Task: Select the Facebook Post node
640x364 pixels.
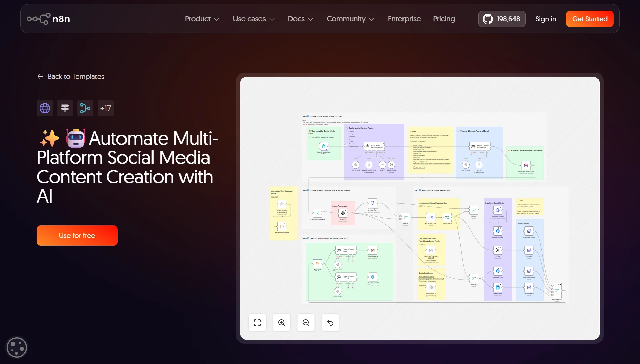Action: tap(498, 271)
